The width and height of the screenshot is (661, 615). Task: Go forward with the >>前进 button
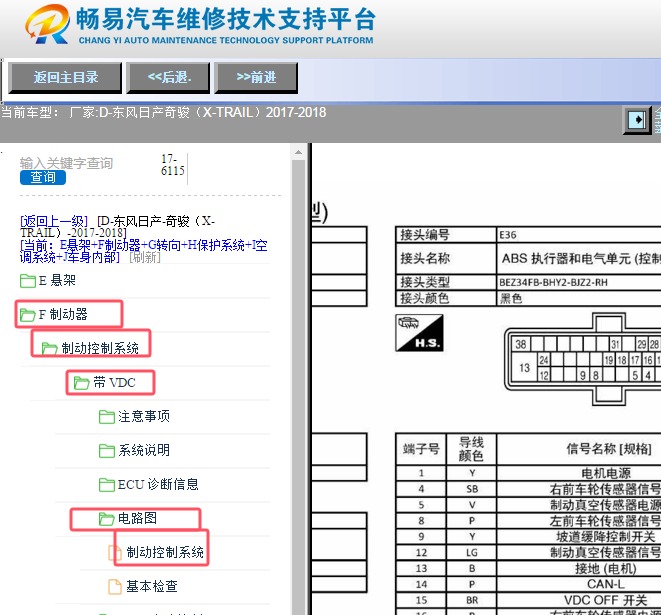pos(256,78)
